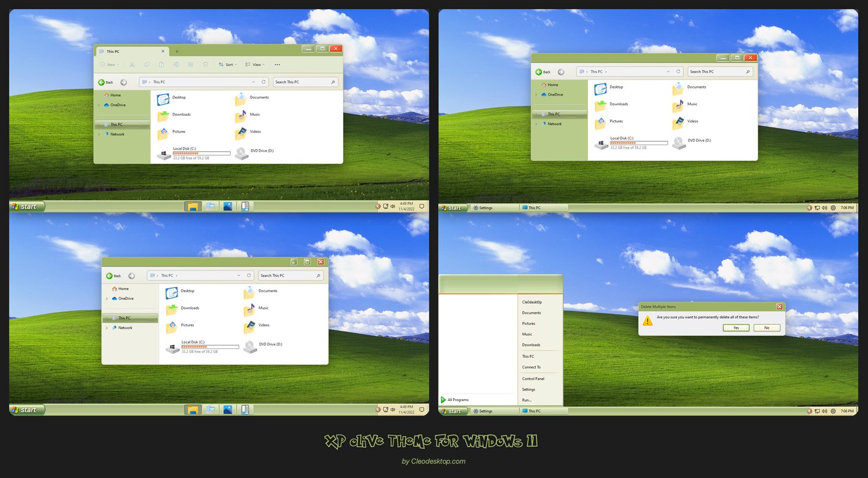
Task: Choose Downloads in the Start menu
Action: click(x=531, y=345)
